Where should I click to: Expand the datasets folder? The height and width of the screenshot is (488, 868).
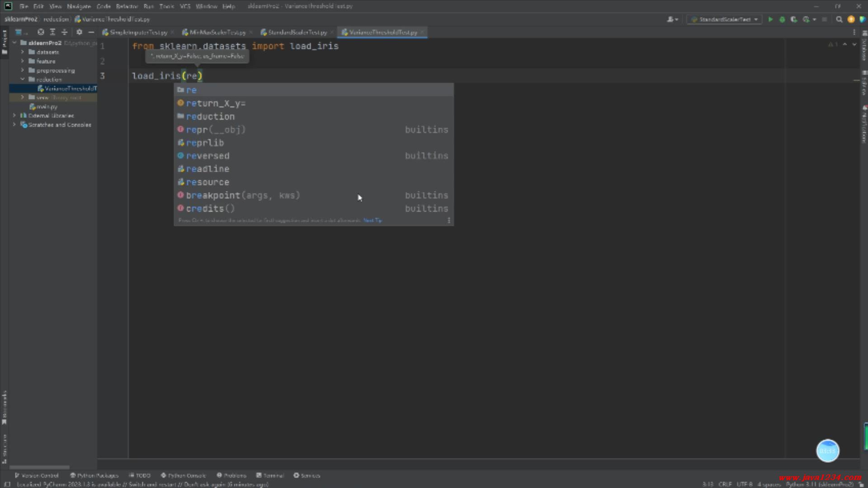(22, 52)
